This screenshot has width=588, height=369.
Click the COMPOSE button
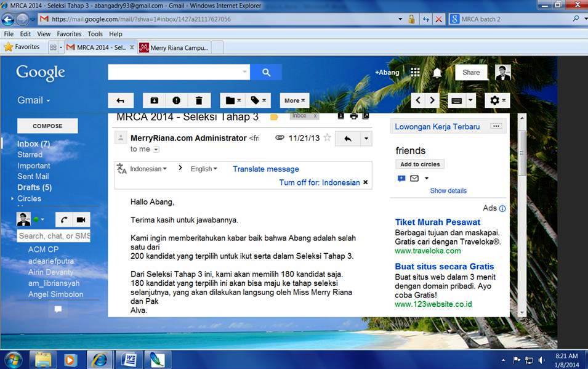(47, 126)
